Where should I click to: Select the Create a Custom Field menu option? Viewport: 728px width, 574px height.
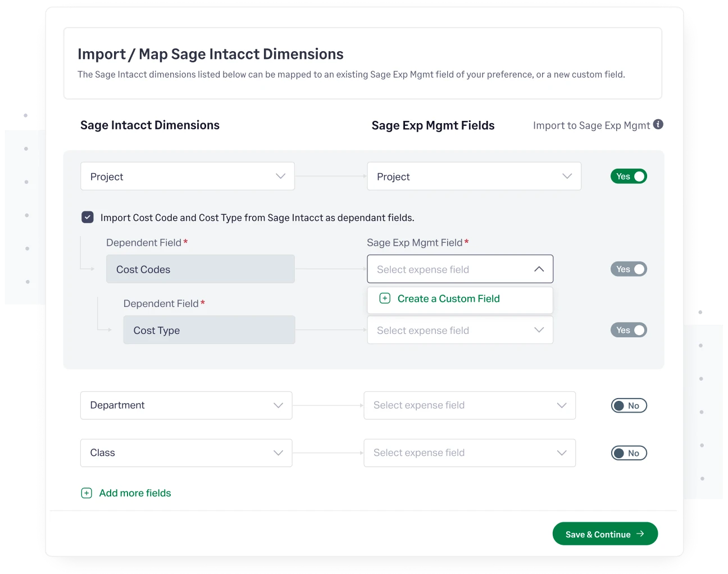pyautogui.click(x=448, y=299)
